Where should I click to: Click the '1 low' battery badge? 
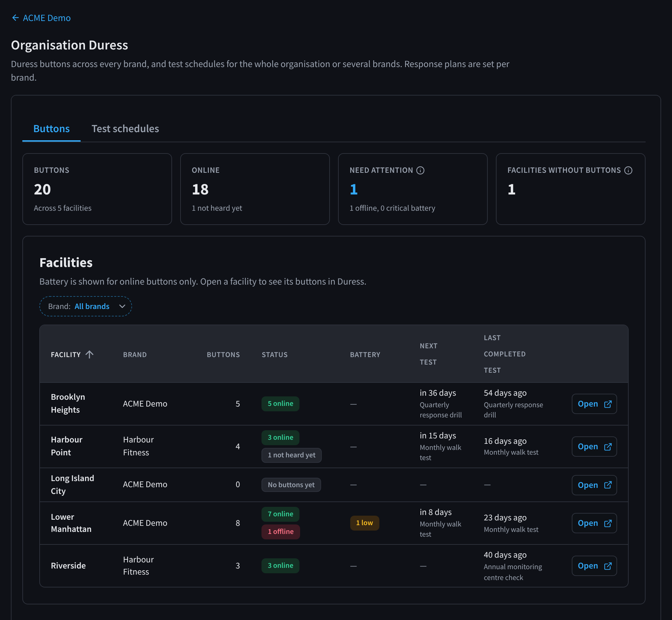coord(364,523)
